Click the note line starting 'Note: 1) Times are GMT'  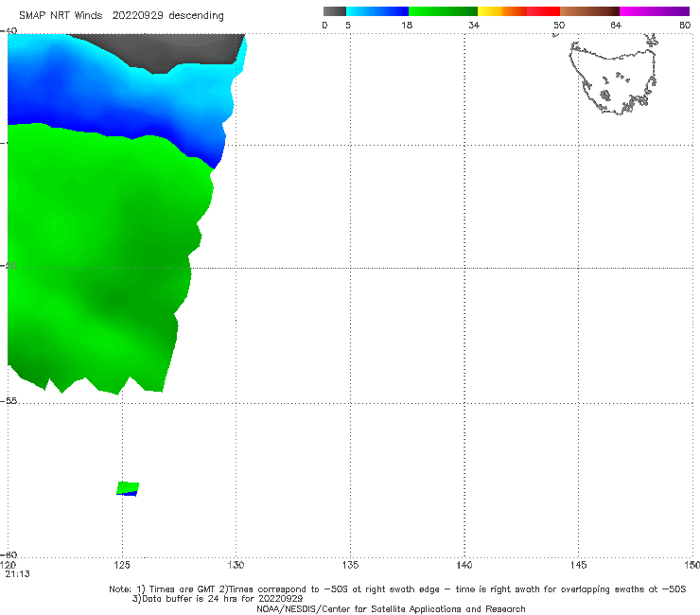(x=397, y=589)
